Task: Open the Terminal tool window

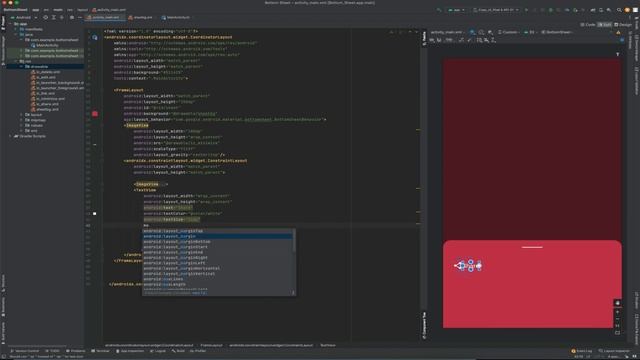Action: 101,351
